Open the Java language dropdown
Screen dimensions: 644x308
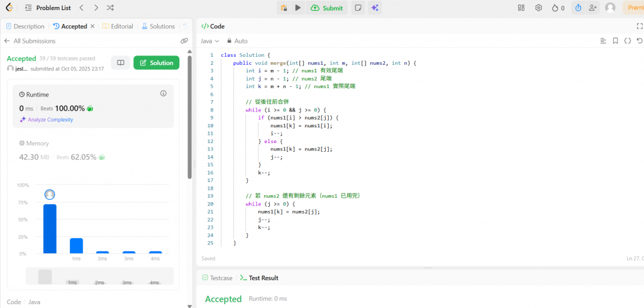210,41
